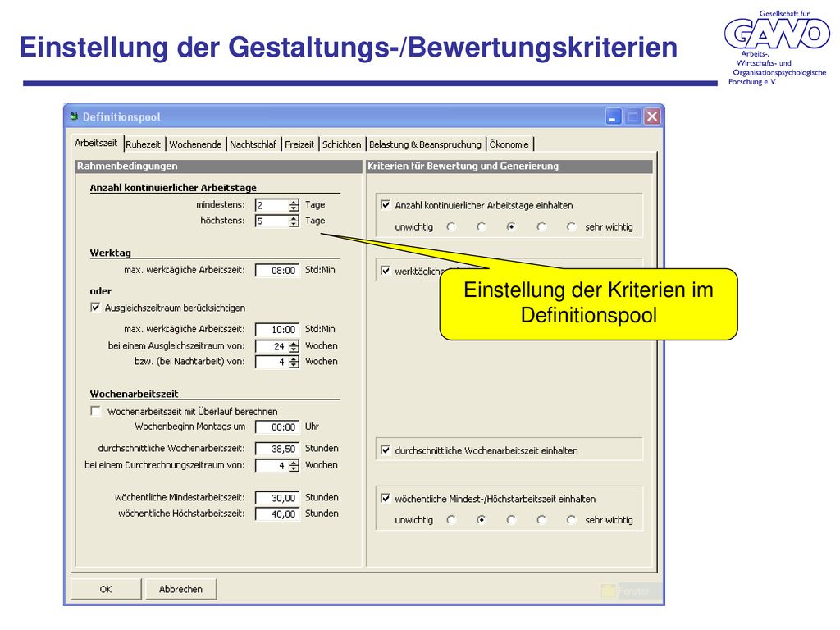
Task: Increase the mindestens Tage value
Action: pyautogui.click(x=294, y=202)
